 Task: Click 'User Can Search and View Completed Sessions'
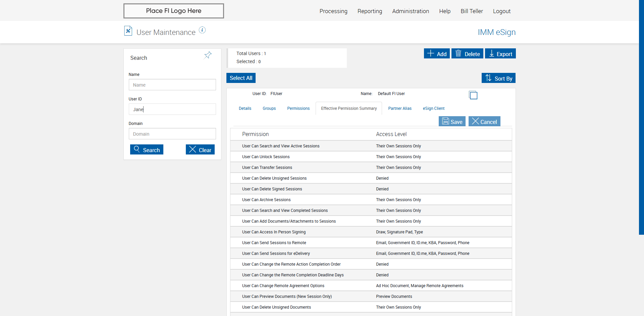285,211
